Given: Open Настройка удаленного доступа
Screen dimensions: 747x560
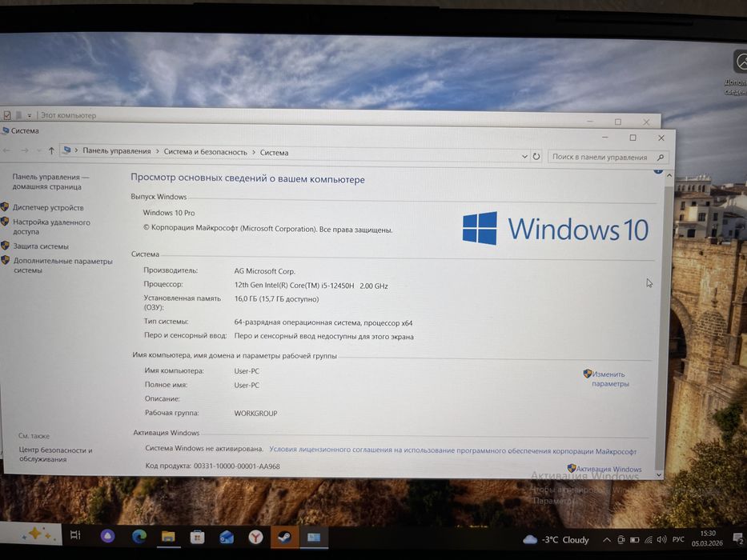Looking at the screenshot, I should point(51,226).
